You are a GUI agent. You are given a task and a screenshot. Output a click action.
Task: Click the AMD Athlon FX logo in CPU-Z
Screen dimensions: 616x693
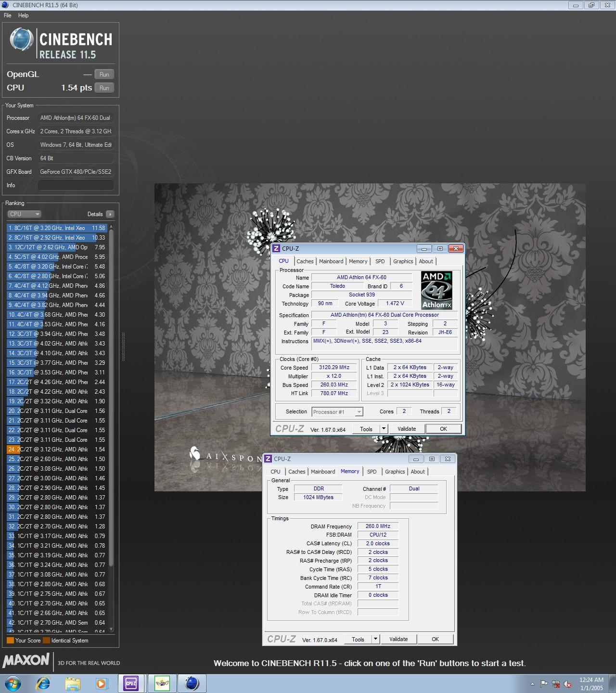(x=436, y=290)
